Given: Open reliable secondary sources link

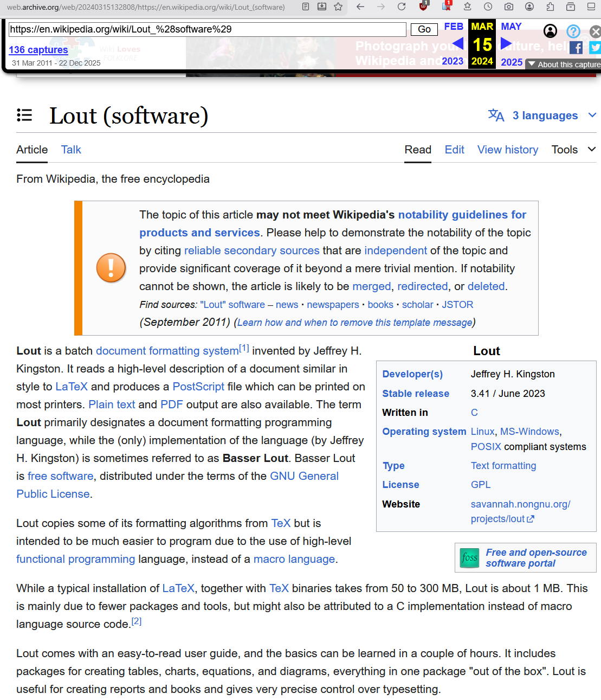Looking at the screenshot, I should point(252,251).
